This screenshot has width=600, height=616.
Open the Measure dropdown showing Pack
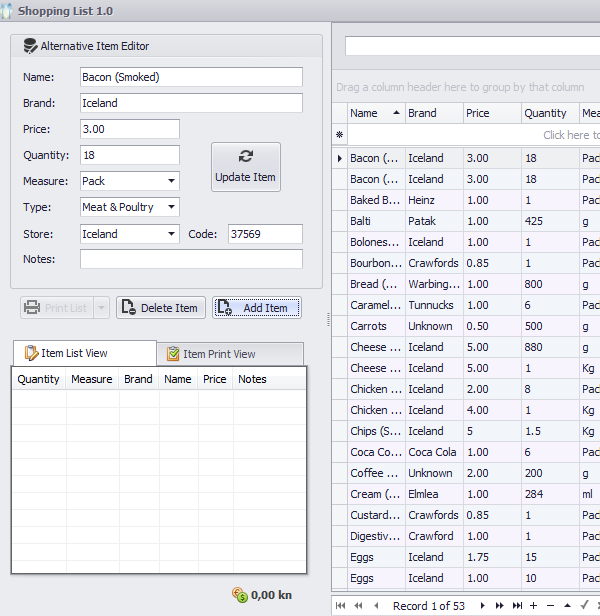[x=172, y=181]
